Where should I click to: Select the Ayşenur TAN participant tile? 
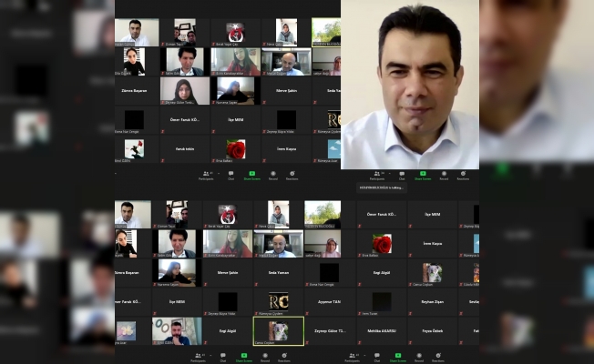coord(330,302)
